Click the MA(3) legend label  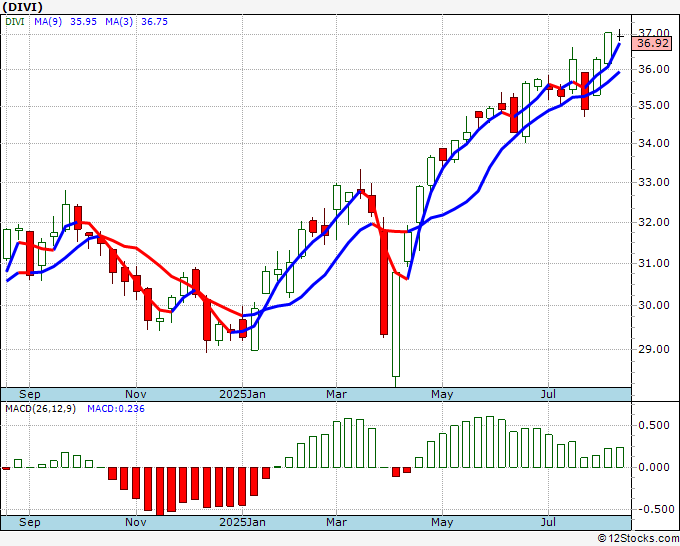click(x=119, y=21)
